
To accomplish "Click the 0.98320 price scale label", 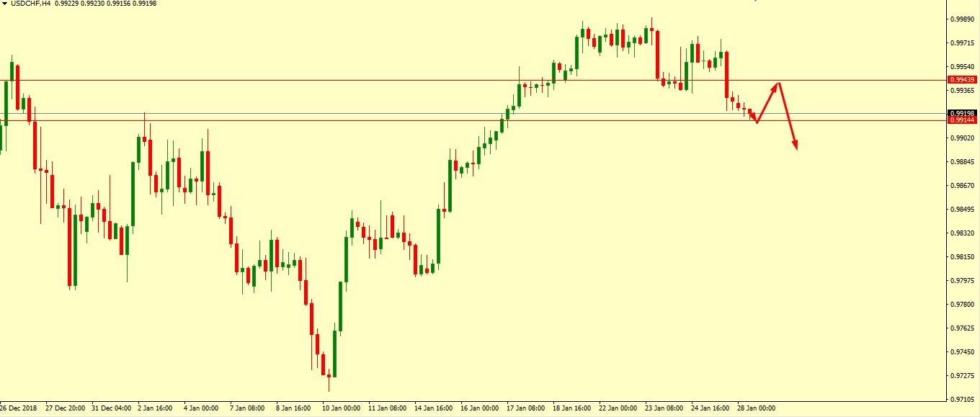I will 962,233.
